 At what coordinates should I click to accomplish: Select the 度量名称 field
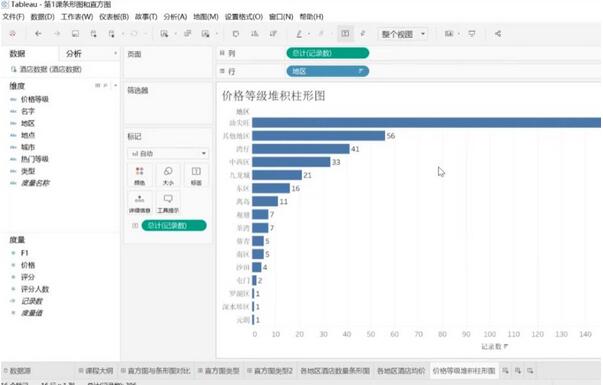tap(35, 183)
